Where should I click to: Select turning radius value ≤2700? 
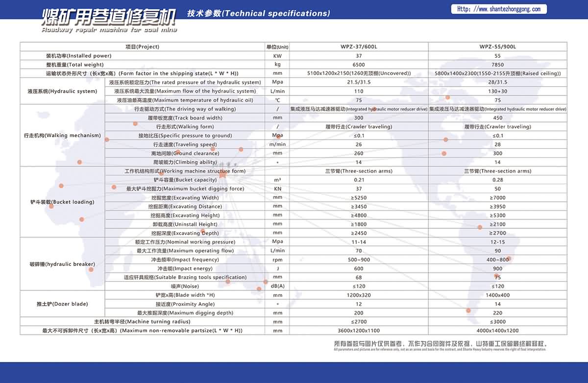[x=359, y=322]
